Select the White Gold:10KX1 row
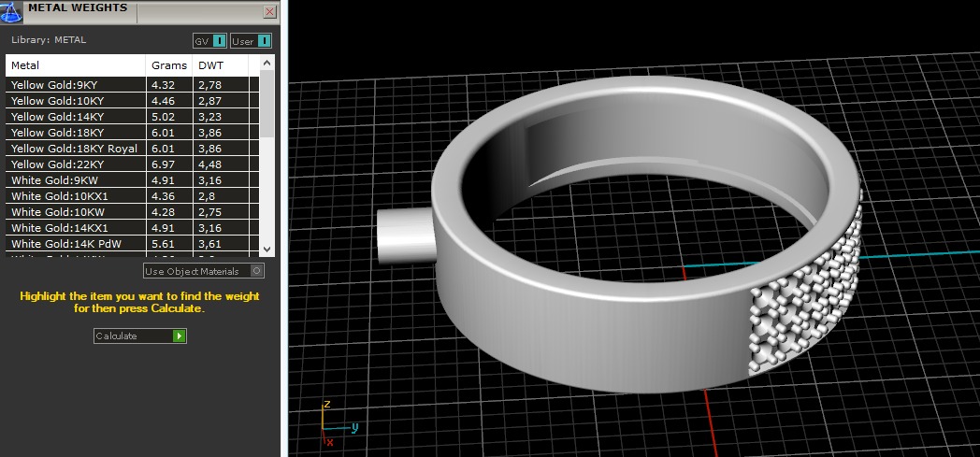 tap(132, 196)
